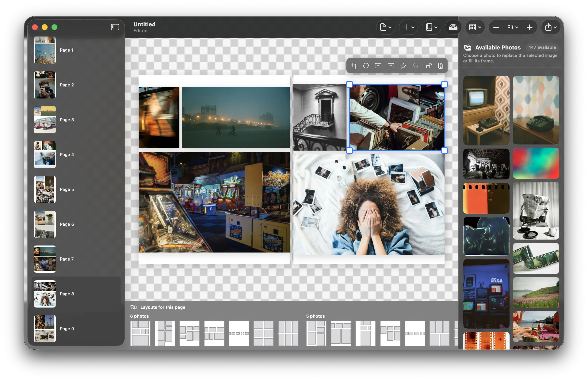Toggle the open padlock on selected photo

[429, 66]
